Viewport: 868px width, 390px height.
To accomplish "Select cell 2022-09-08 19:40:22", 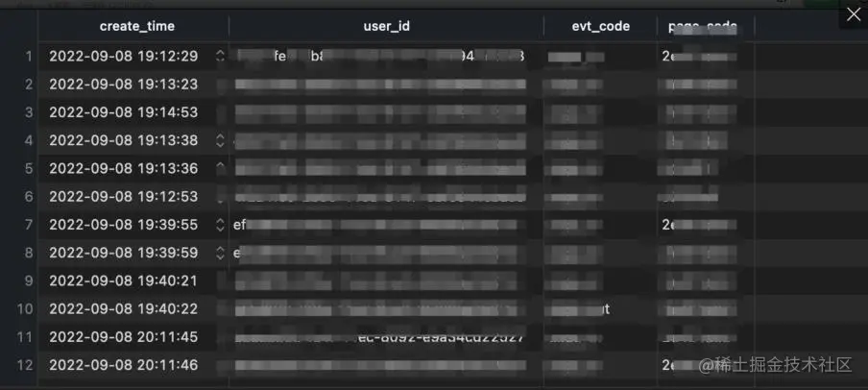I will tap(124, 308).
